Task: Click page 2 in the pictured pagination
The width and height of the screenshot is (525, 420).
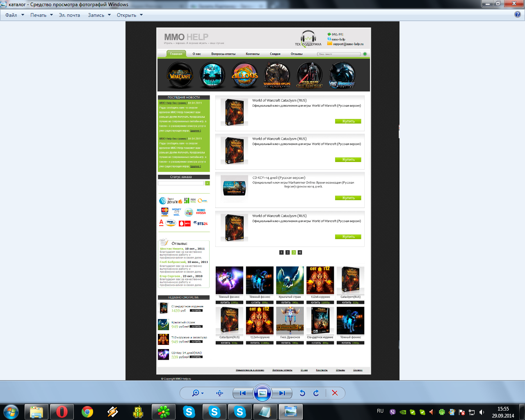Action: click(x=288, y=252)
